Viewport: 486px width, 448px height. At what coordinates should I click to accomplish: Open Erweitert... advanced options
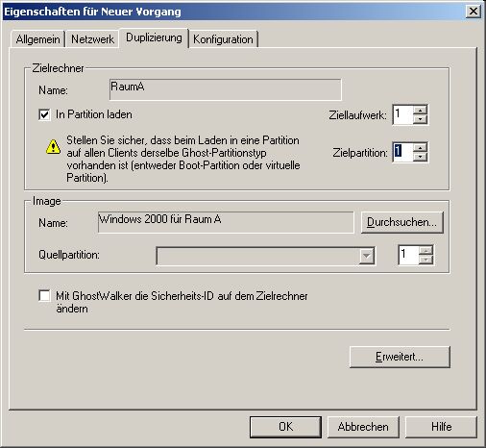[x=400, y=357]
